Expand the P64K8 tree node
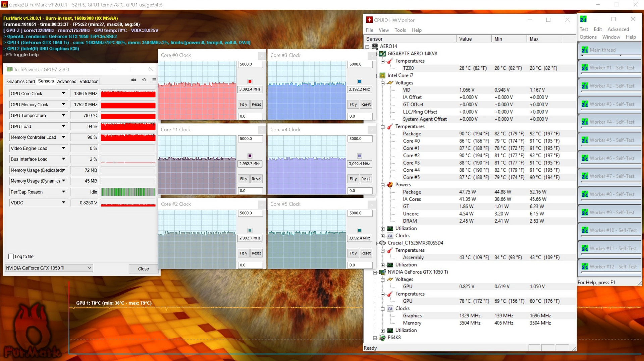The height and width of the screenshot is (361, 644). coord(375,338)
